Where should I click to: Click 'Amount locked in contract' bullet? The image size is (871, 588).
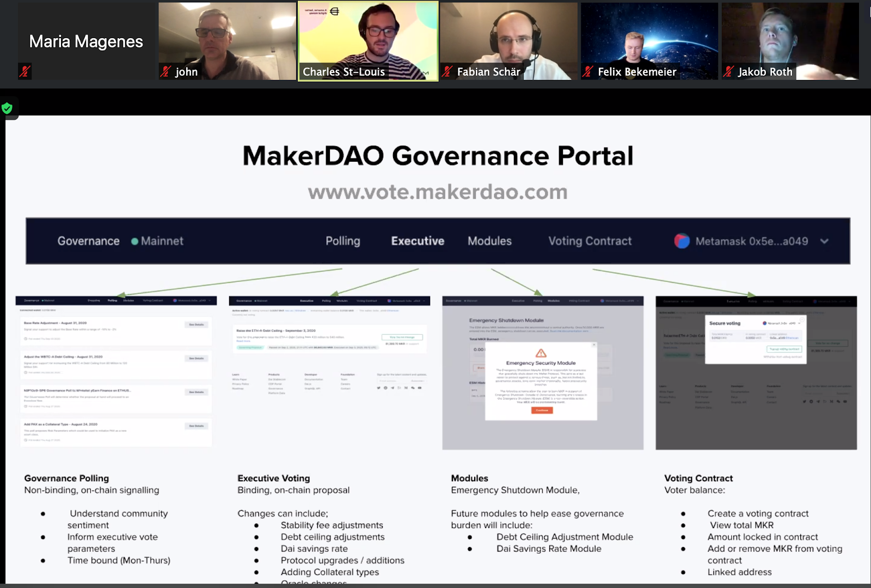tap(763, 537)
